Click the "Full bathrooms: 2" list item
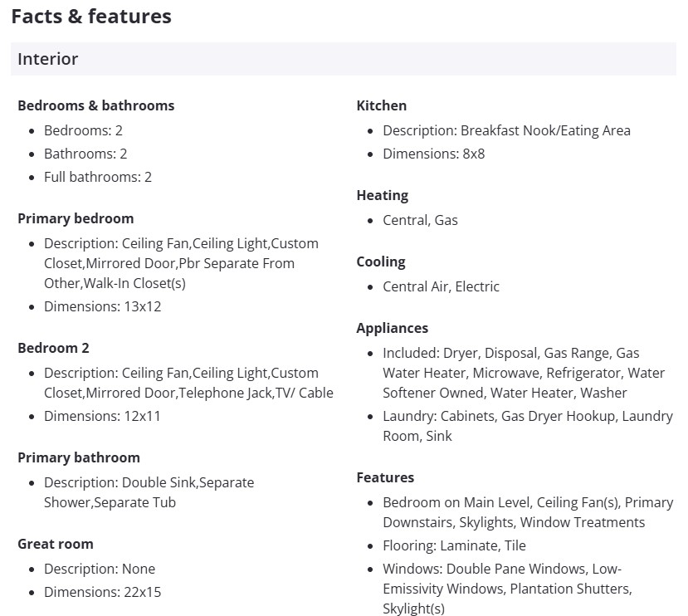Image resolution: width=688 pixels, height=616 pixels. [98, 177]
